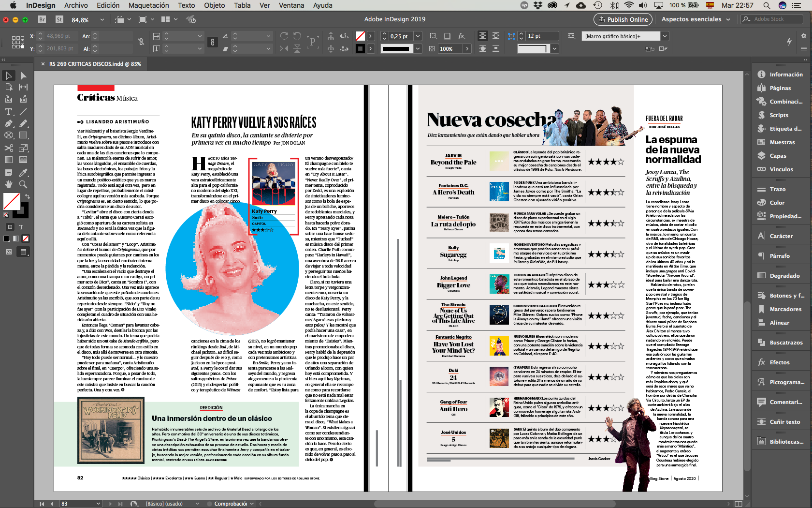The width and height of the screenshot is (812, 508).
Task: Click the Adobe Stock search field
Action: coord(771,19)
